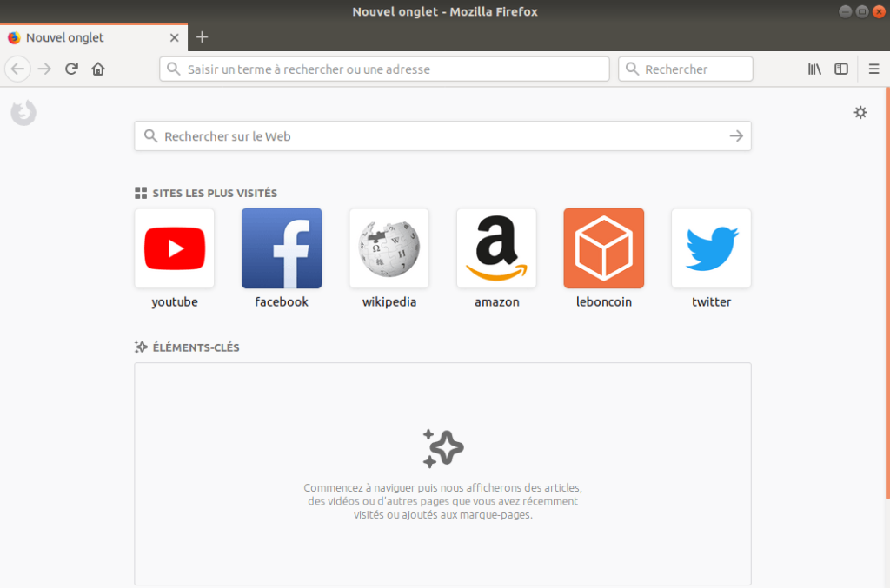Click the Éléments-clés section header
This screenshot has width=890, height=588.
pyautogui.click(x=188, y=347)
